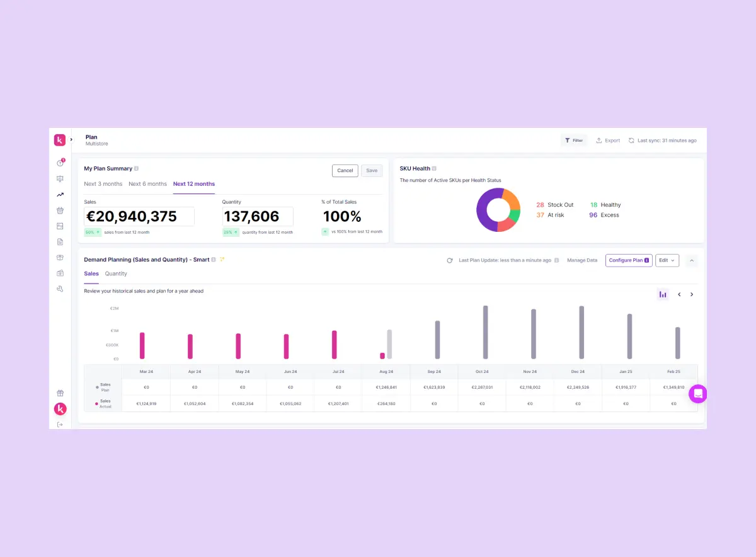
Task: Click the Sales Actual cell €264,180
Action: [386, 403]
